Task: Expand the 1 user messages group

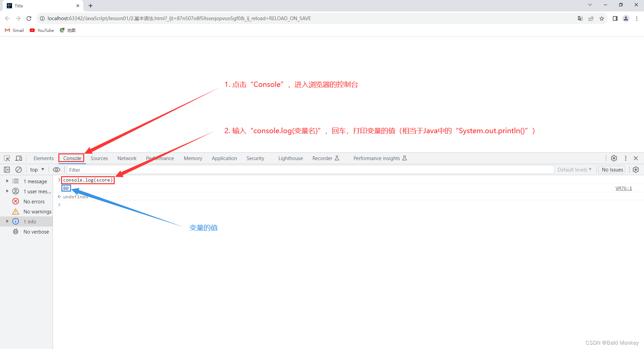Action: pos(7,191)
